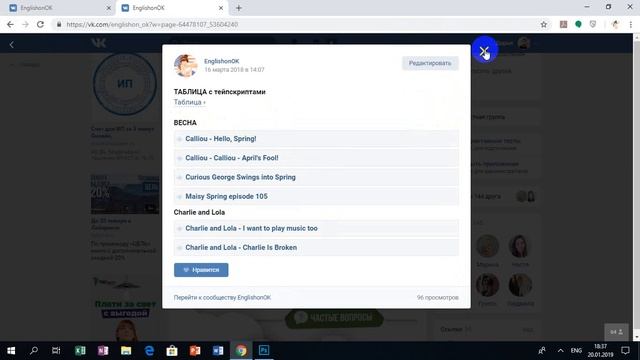The image size is (640, 360).
Task: Close the VK post popup with X button
Action: click(x=484, y=51)
